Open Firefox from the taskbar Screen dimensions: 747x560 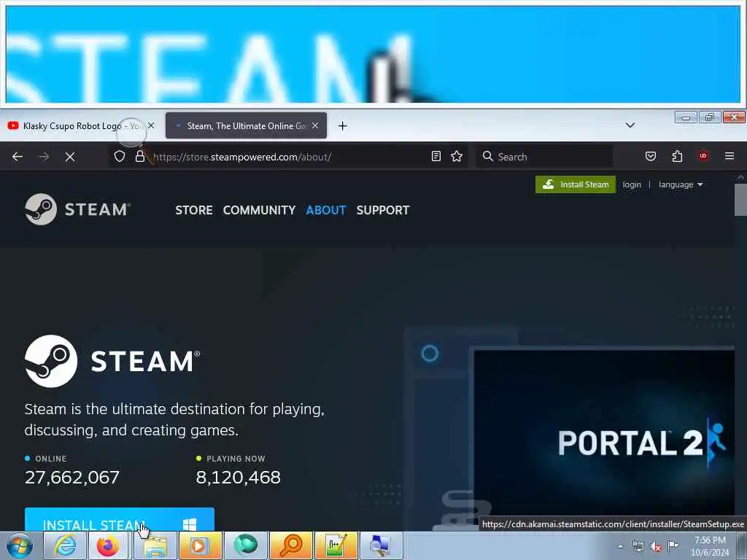pyautogui.click(x=108, y=545)
